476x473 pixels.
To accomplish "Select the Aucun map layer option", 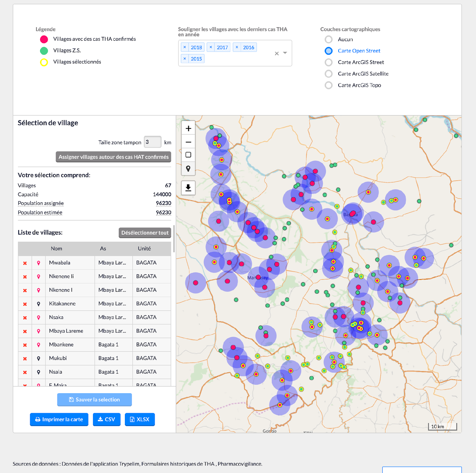I will (x=328, y=39).
